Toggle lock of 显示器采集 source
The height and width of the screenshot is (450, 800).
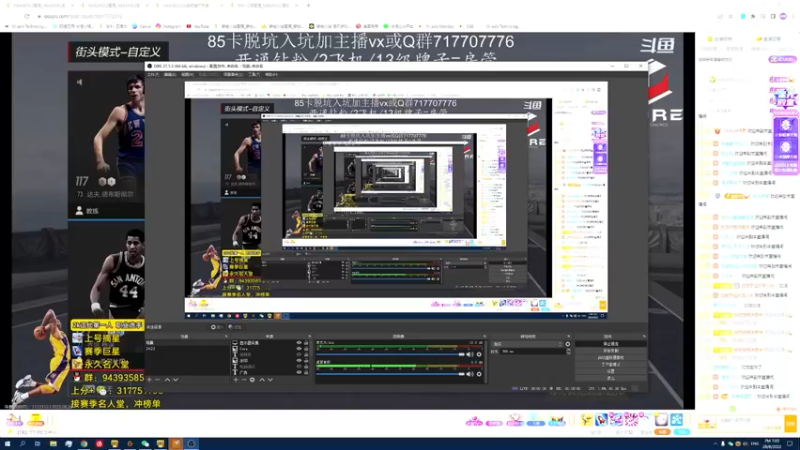pyautogui.click(x=306, y=343)
